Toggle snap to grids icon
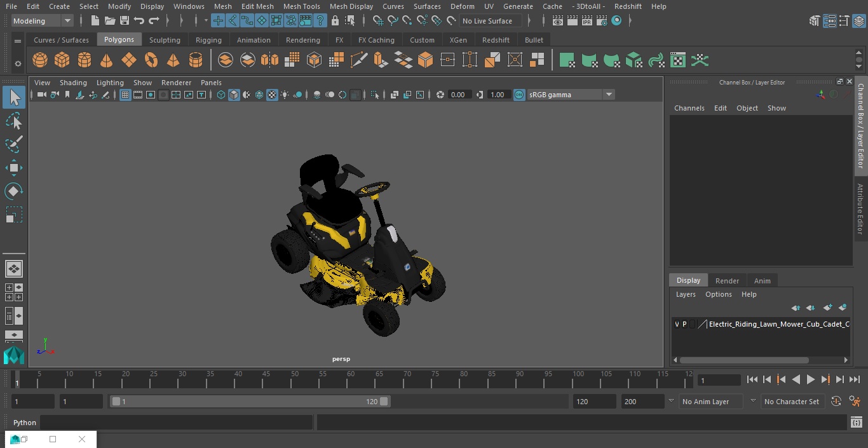Image resolution: width=868 pixels, height=448 pixels. pyautogui.click(x=377, y=21)
